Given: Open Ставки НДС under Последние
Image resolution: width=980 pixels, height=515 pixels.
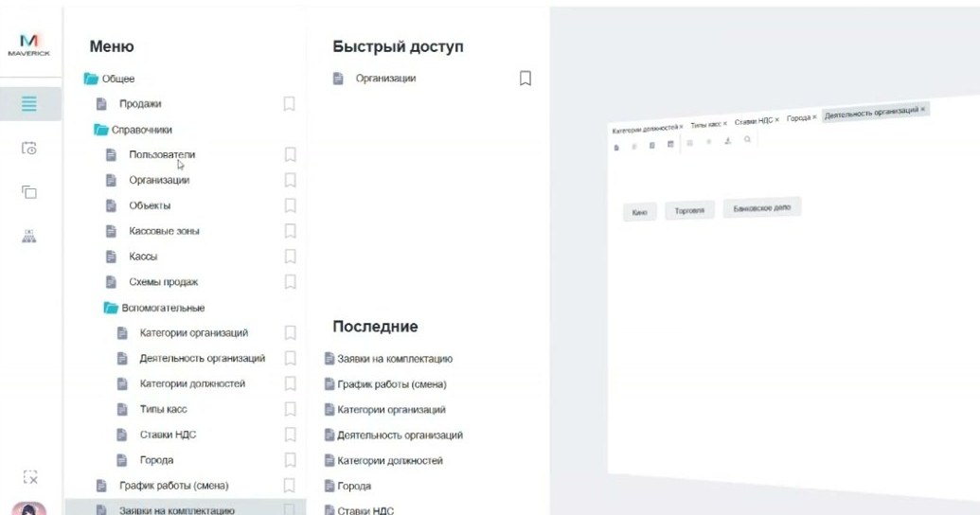Looking at the screenshot, I should (365, 510).
